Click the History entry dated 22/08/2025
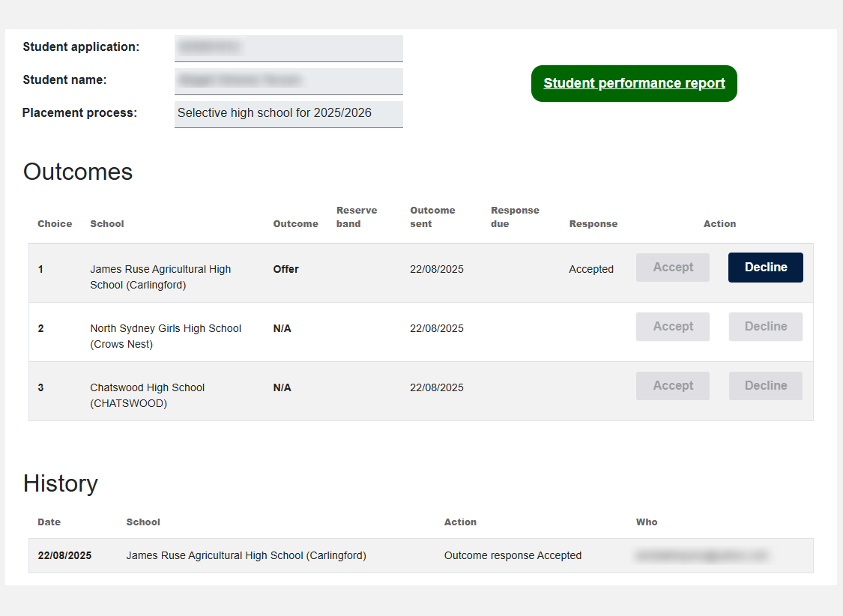 tap(64, 555)
